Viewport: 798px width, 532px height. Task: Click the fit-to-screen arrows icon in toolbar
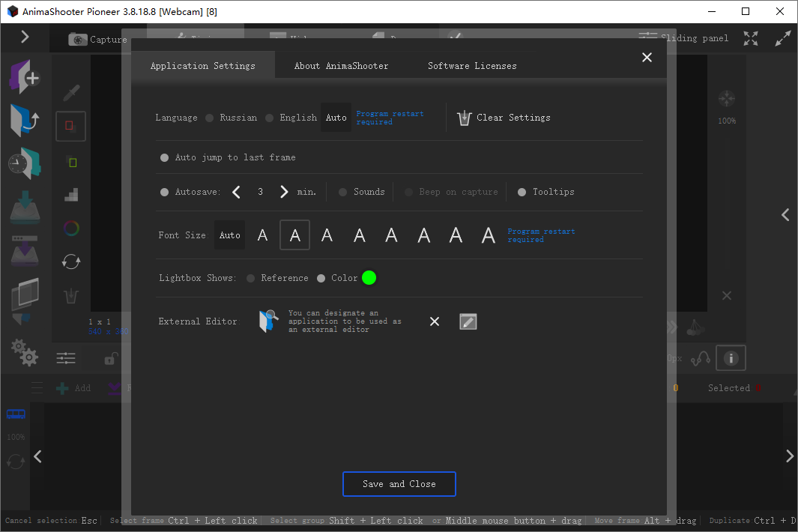[x=751, y=38]
